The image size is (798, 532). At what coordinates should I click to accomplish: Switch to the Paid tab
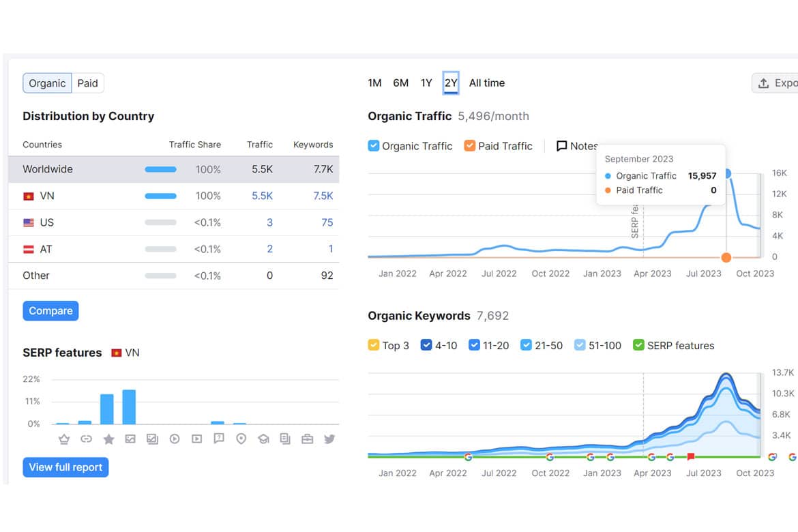pyautogui.click(x=87, y=83)
